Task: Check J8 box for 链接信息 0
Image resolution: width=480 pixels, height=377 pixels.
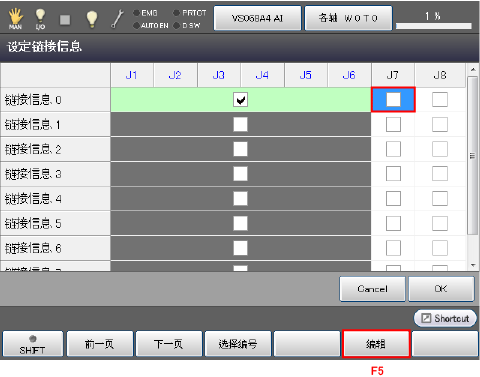Action: [x=440, y=99]
